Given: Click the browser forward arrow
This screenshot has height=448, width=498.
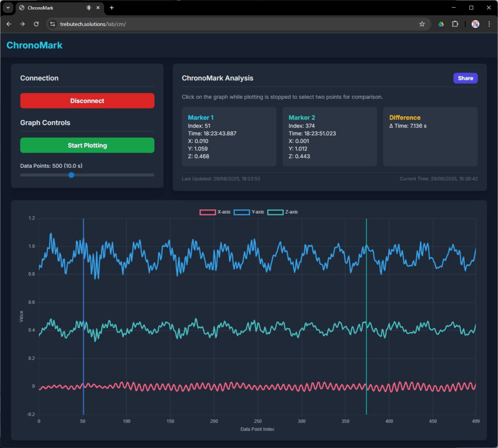Looking at the screenshot, I should click(22, 24).
